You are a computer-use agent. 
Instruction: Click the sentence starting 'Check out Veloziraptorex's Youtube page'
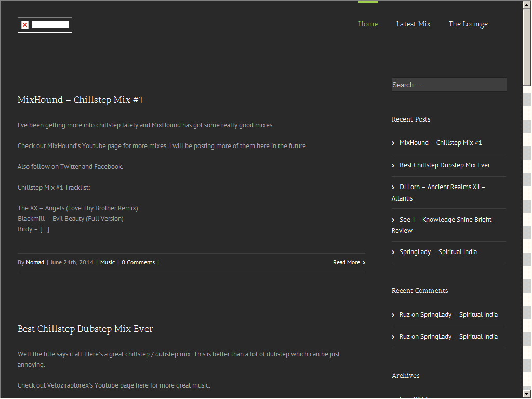coord(114,385)
